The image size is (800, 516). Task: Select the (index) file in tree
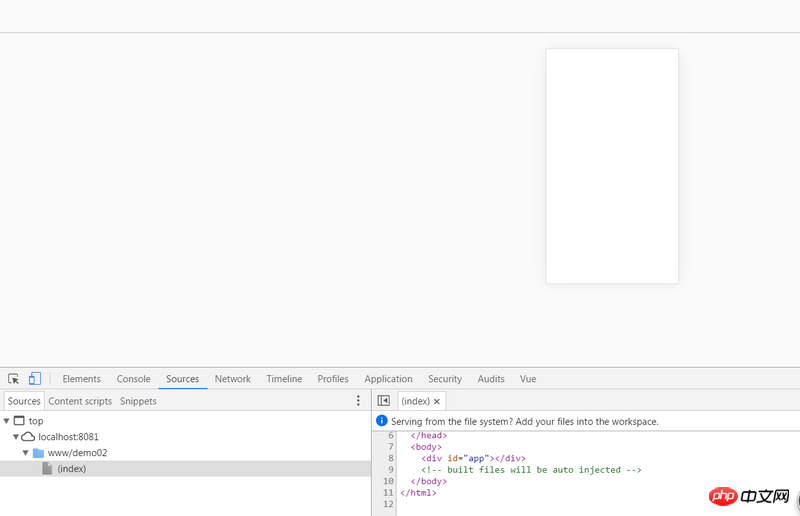coord(185,469)
